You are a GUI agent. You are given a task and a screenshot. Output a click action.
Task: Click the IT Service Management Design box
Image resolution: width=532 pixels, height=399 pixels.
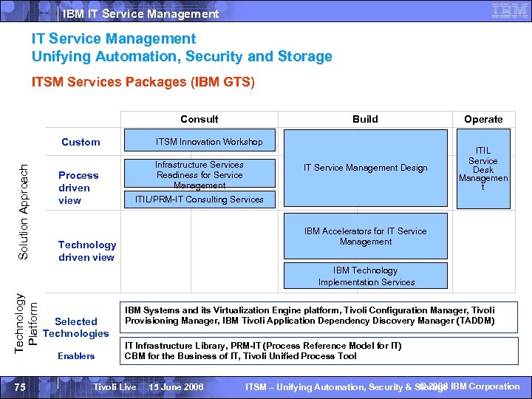pos(366,168)
